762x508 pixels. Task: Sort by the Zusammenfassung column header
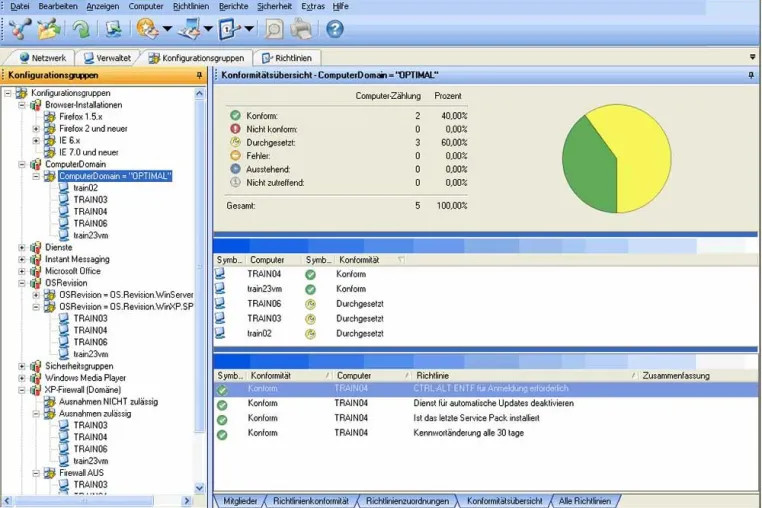click(698, 376)
